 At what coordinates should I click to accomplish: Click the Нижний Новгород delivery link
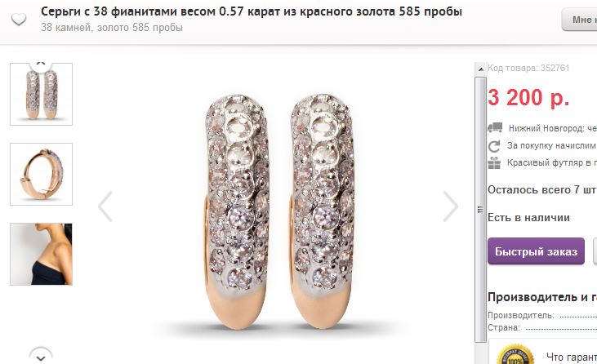pos(552,128)
